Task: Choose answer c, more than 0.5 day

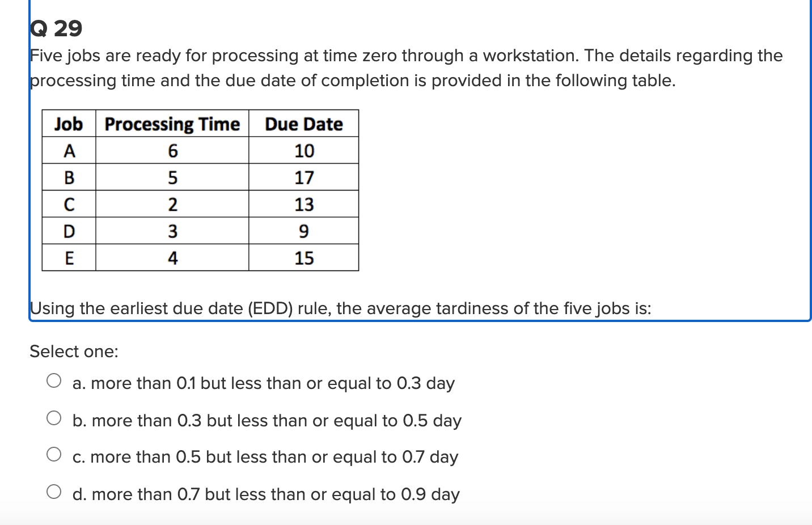Action: click(54, 454)
